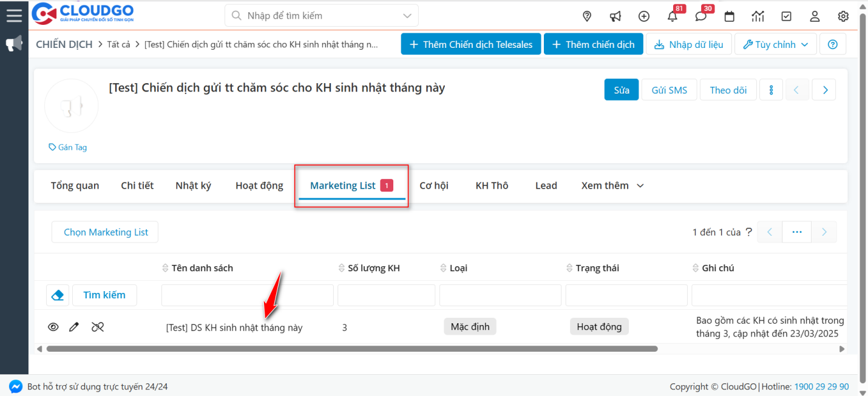Open the global search box dropdown arrow
Image resolution: width=868 pixels, height=396 pixels.
point(407,16)
